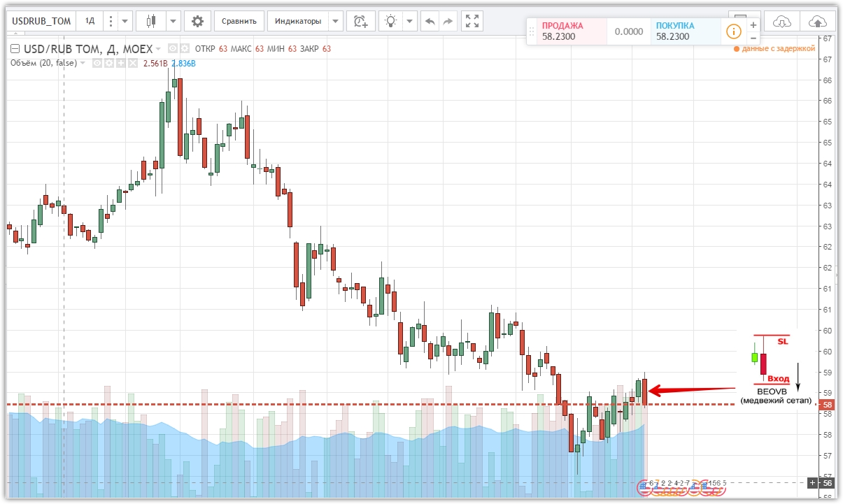
Task: Click the USD/RUB TOM, Д, MOEX title
Action: [x=88, y=49]
